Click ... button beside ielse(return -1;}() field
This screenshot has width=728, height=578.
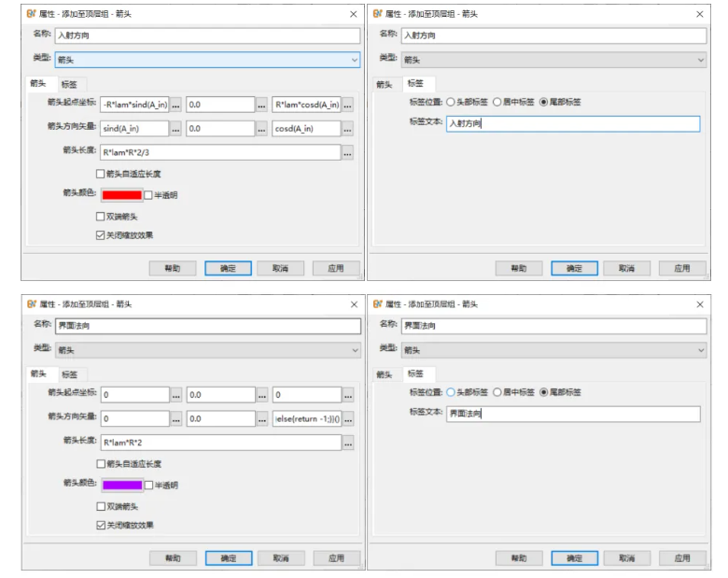tap(348, 419)
